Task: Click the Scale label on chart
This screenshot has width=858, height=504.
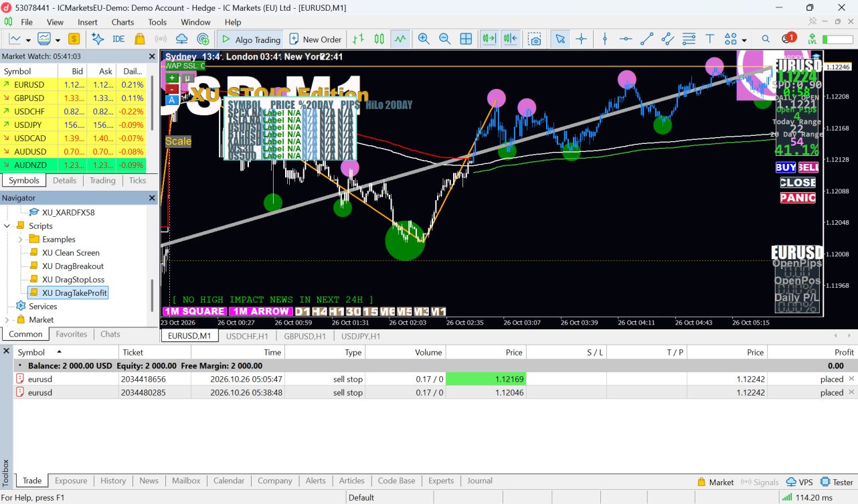Action: click(x=178, y=141)
